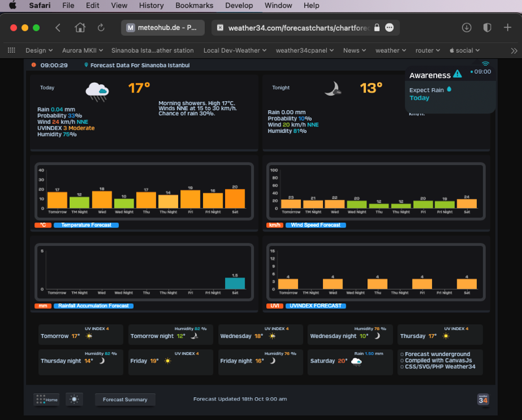Screen dimensions: 522x420
Task: Click the Today rain cloud icon
Action: 97,91
